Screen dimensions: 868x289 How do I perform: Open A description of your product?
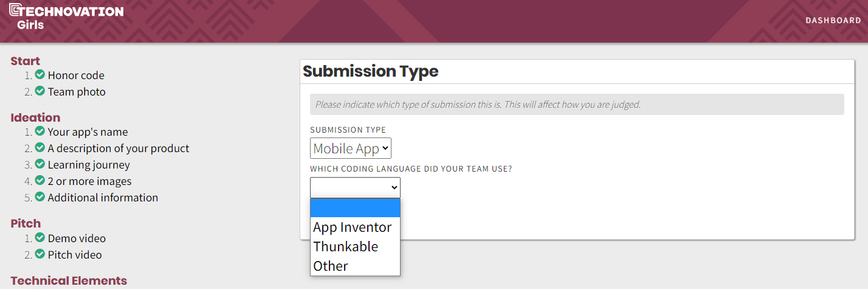tap(119, 148)
